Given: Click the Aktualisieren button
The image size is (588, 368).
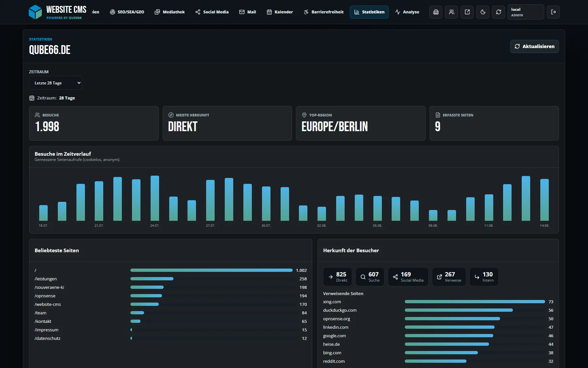Looking at the screenshot, I should [534, 46].
